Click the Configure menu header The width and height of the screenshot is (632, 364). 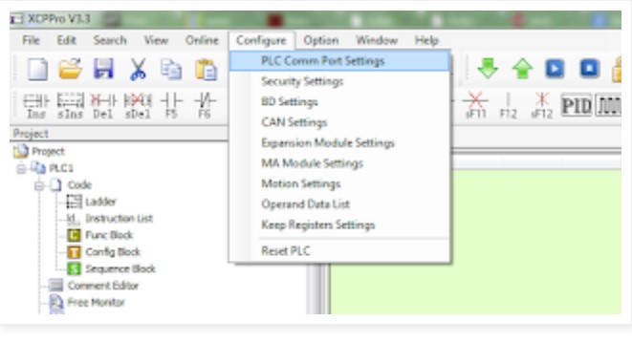(x=262, y=40)
